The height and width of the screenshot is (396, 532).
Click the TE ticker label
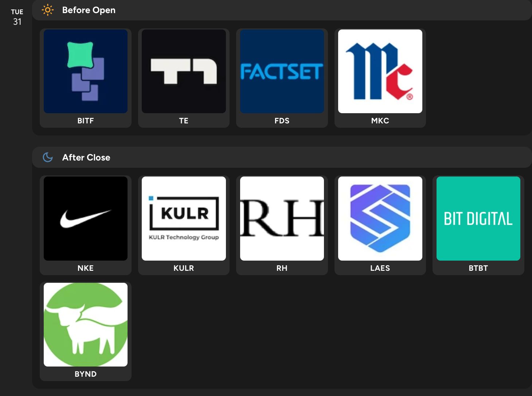pyautogui.click(x=184, y=121)
